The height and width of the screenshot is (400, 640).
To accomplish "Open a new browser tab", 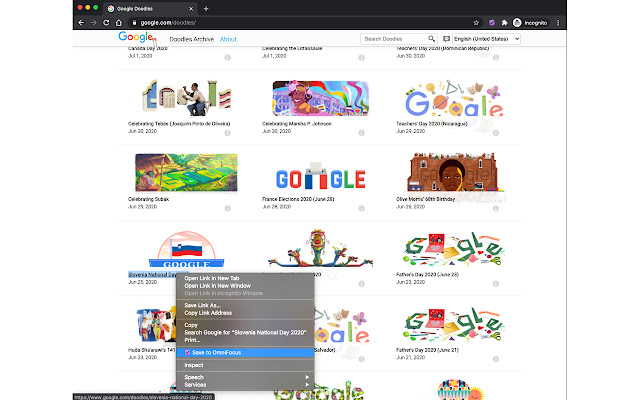I will (x=206, y=9).
